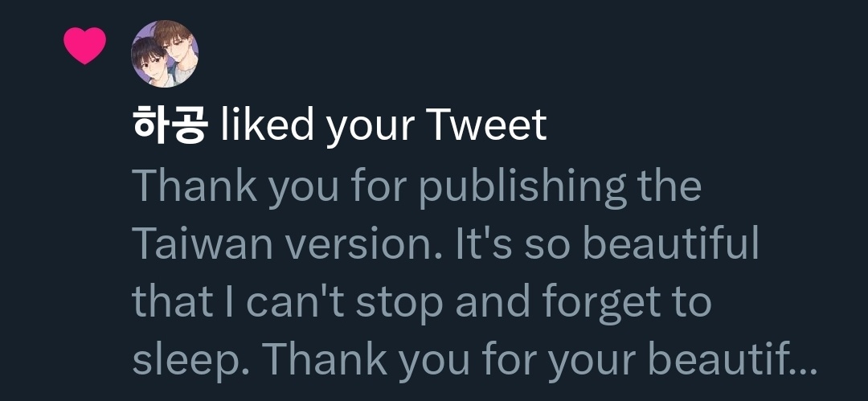Open the tweet preview starting 'Thank you for publishing'
The height and width of the screenshot is (401, 868).
tap(474, 272)
